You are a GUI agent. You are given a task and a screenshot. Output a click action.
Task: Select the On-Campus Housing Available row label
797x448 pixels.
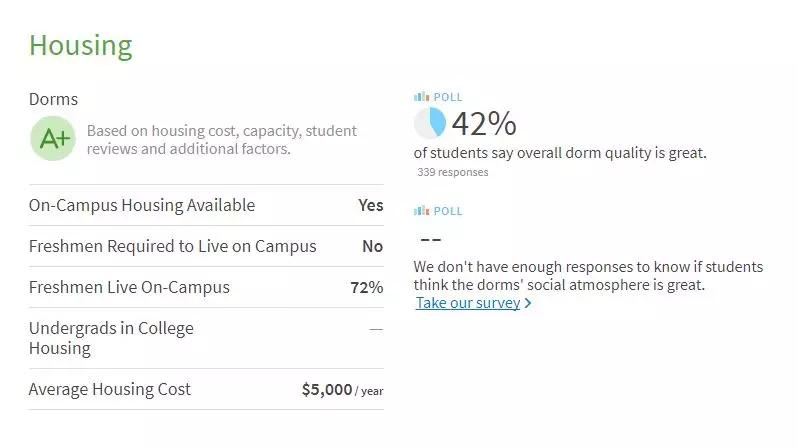click(142, 205)
